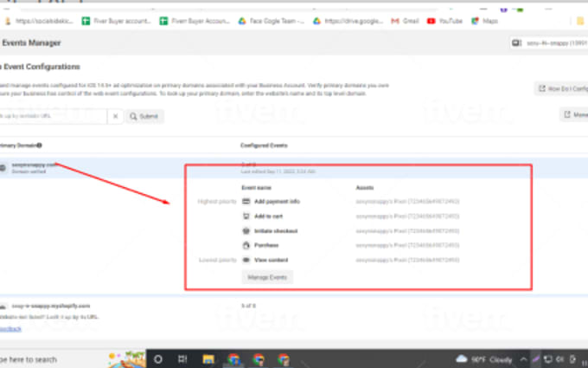Open the Face Cogle Team bookmark
588x368 pixels.
272,21
